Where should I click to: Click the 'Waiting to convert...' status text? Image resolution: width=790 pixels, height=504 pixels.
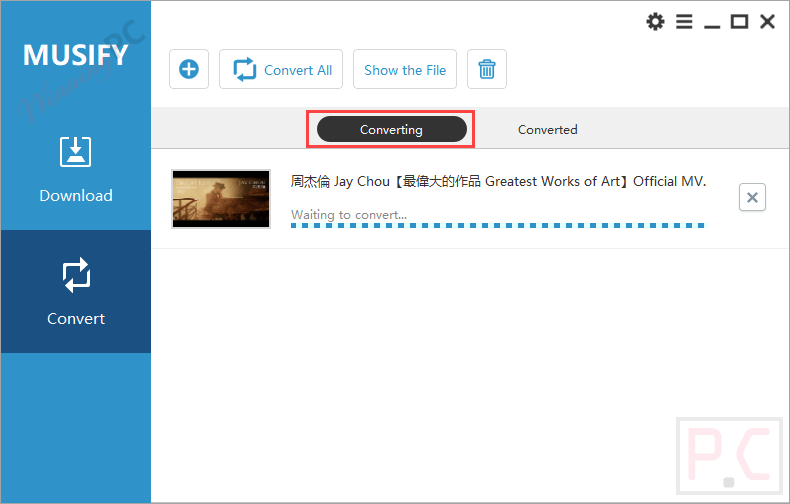pyautogui.click(x=349, y=215)
